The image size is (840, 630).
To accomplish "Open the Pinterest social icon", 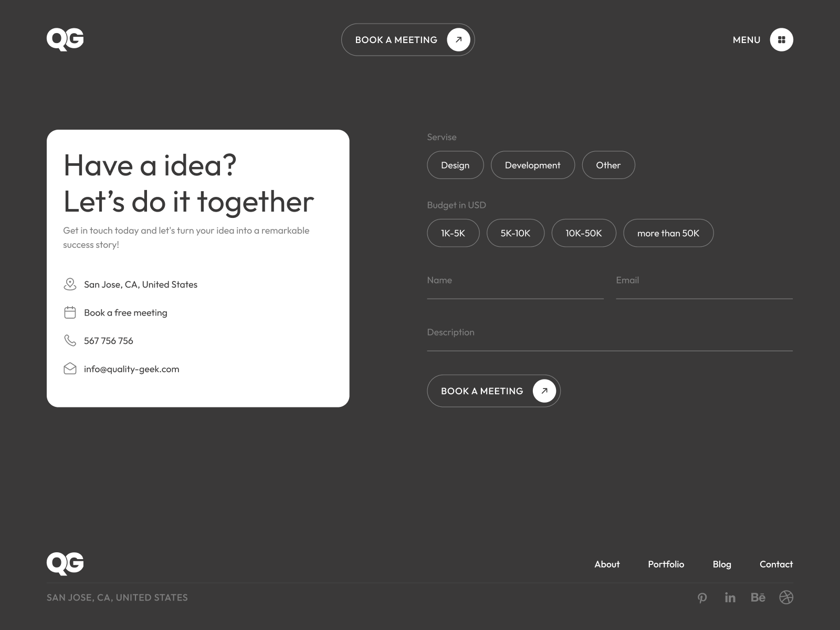I will (702, 597).
